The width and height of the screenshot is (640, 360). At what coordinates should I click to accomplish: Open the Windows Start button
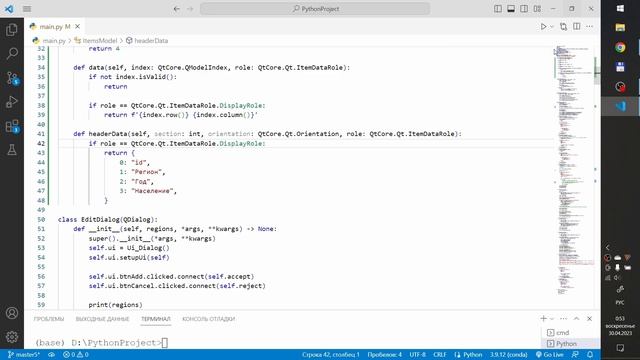click(620, 9)
